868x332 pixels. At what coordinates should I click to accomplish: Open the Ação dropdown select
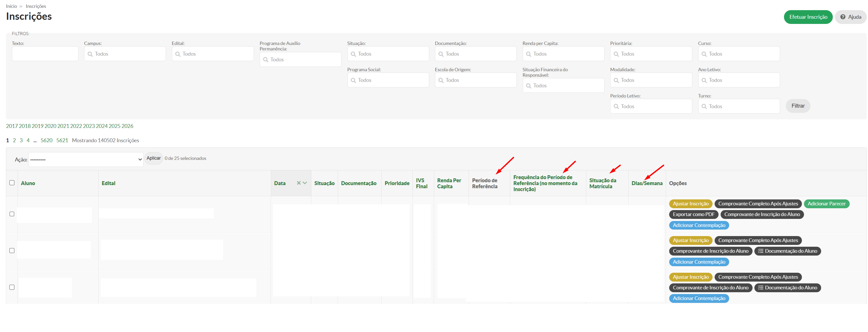[86, 160]
